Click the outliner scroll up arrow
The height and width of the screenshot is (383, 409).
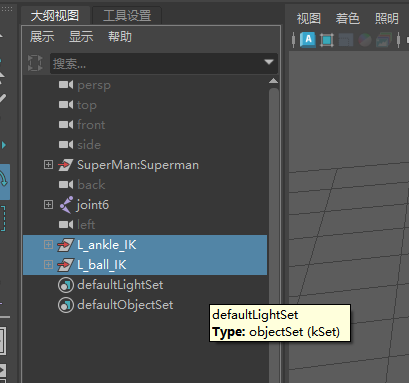(273, 81)
